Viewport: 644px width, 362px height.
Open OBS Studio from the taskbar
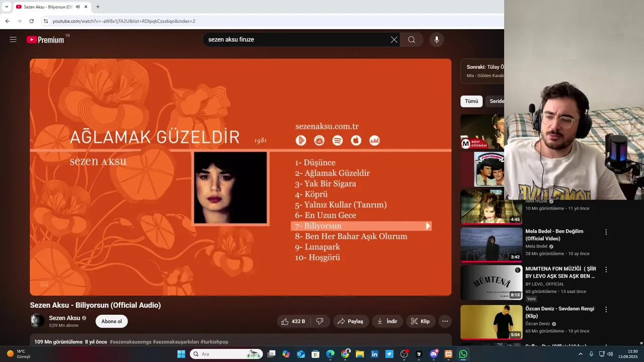pos(404,354)
